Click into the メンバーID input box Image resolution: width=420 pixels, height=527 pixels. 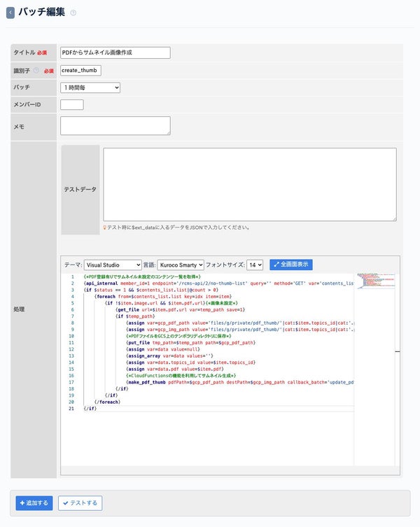(72, 104)
